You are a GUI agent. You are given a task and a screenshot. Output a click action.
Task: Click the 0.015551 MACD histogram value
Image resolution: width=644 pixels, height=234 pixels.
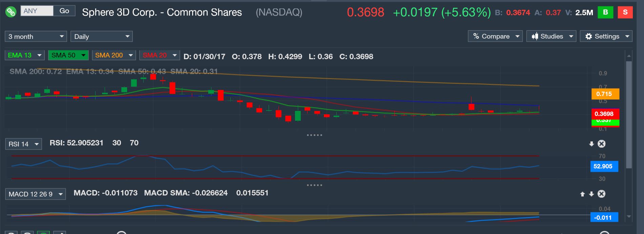[252, 193]
